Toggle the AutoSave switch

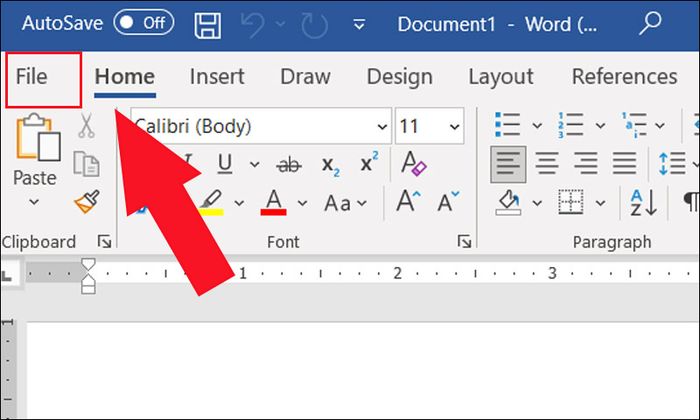point(144,22)
